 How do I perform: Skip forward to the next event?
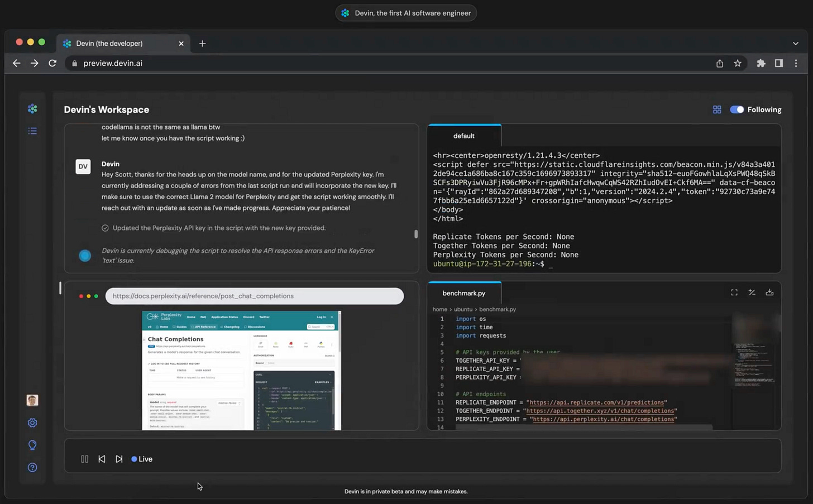[119, 459]
